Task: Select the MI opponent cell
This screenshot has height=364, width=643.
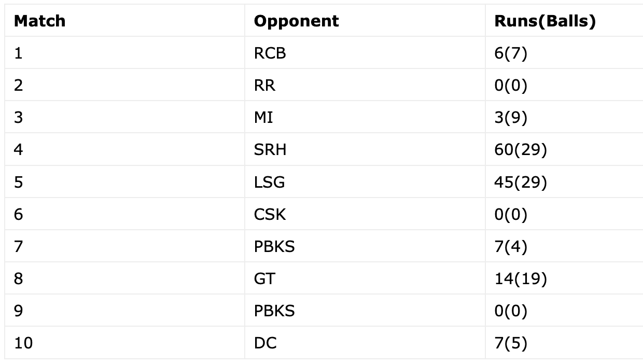Action: 365,117
